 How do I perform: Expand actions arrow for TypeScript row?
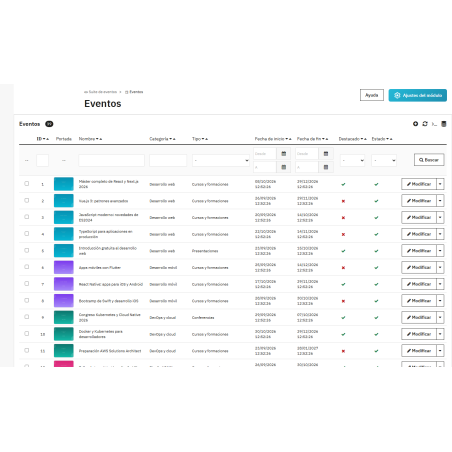pos(440,234)
